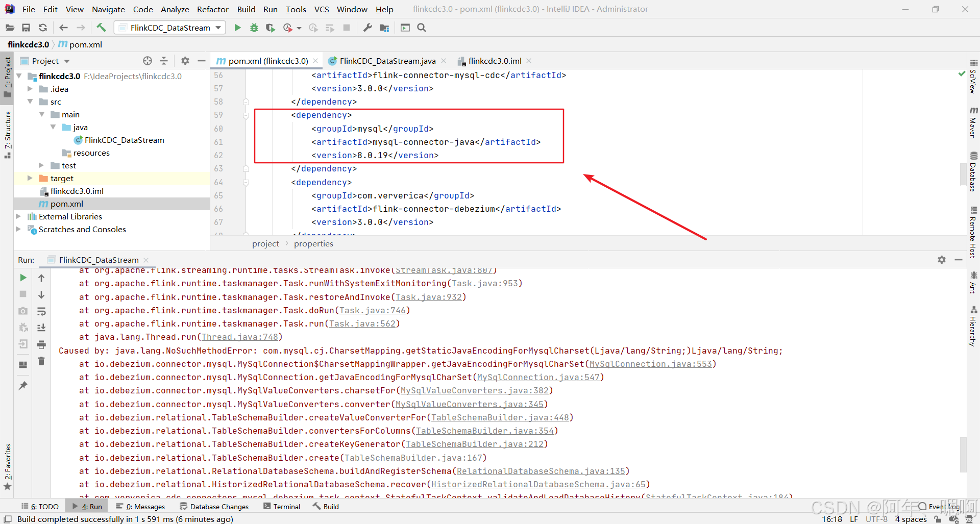The height and width of the screenshot is (524, 980).
Task: Switch to FlinkCDC_DataStream.java editor tab
Action: (x=387, y=61)
